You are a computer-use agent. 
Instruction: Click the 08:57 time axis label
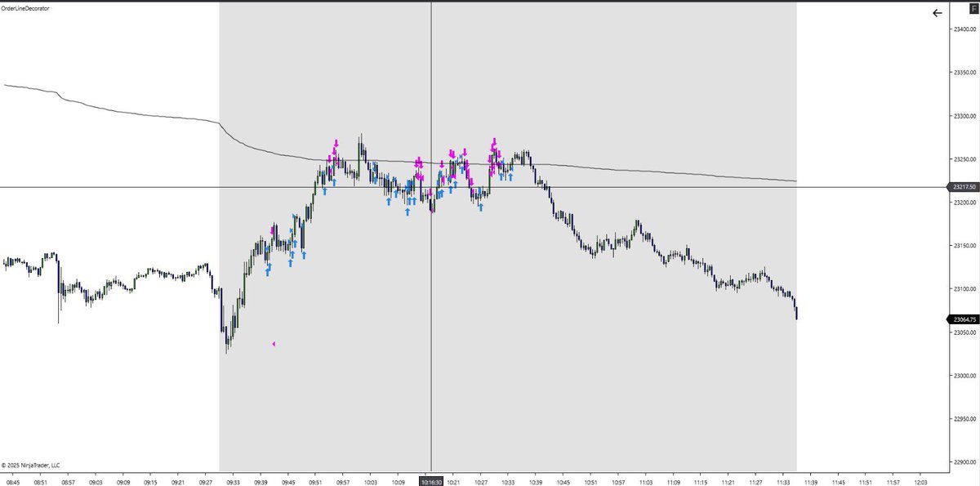pos(68,482)
